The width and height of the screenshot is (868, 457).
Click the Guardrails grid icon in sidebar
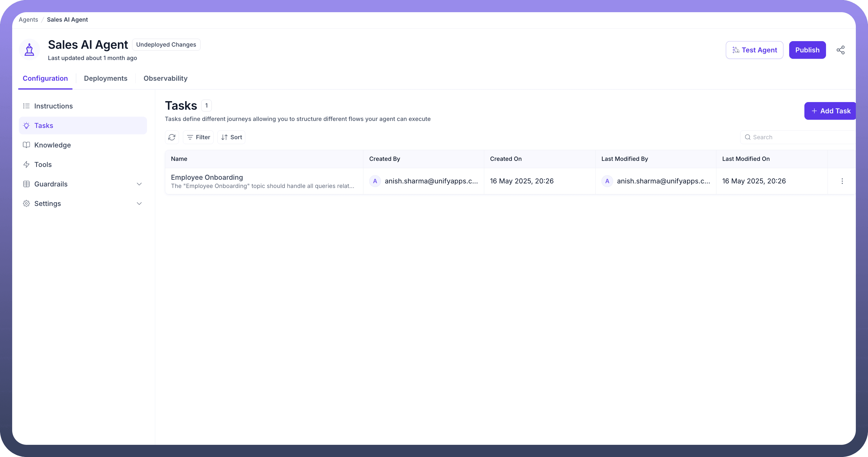26,184
